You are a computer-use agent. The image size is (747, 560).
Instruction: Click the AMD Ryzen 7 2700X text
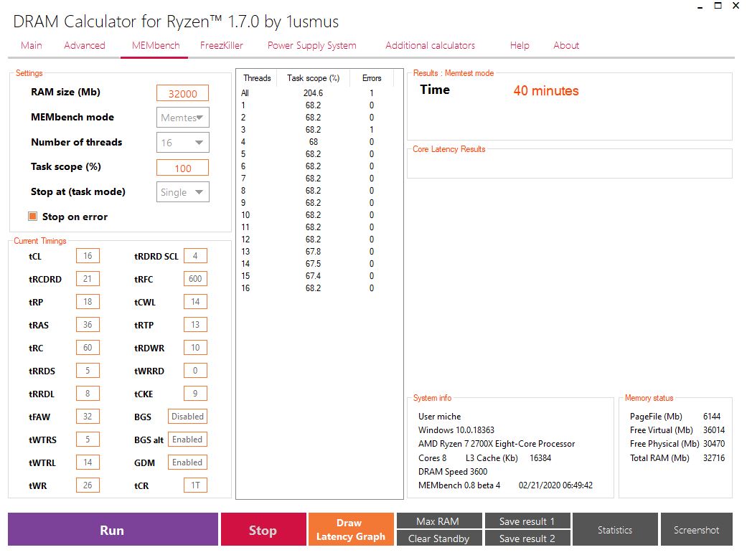click(497, 443)
